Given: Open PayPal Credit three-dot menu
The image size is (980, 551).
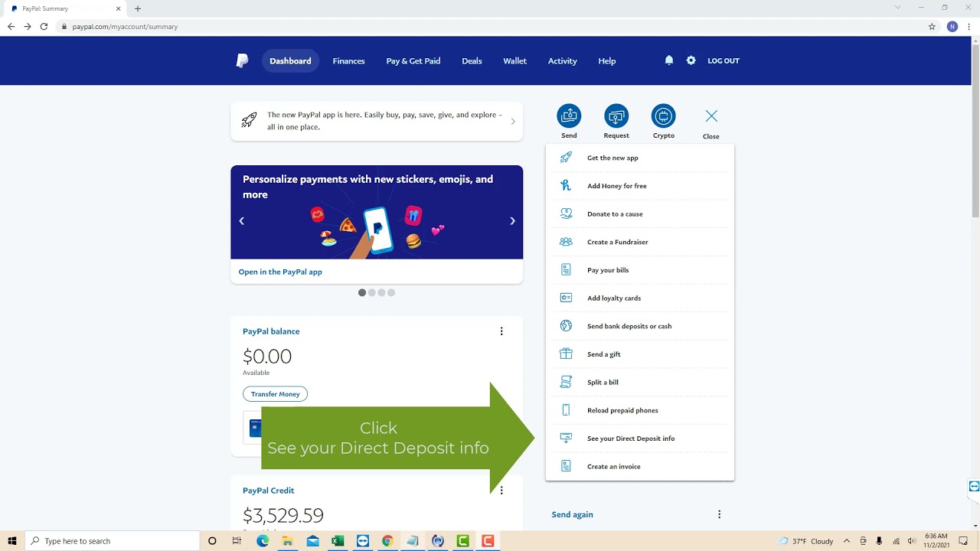Looking at the screenshot, I should click(501, 491).
